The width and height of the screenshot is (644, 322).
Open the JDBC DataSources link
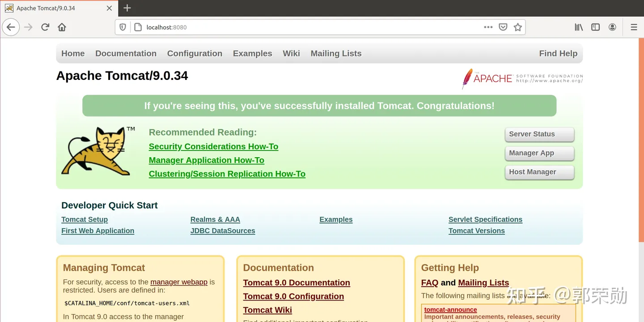(223, 231)
